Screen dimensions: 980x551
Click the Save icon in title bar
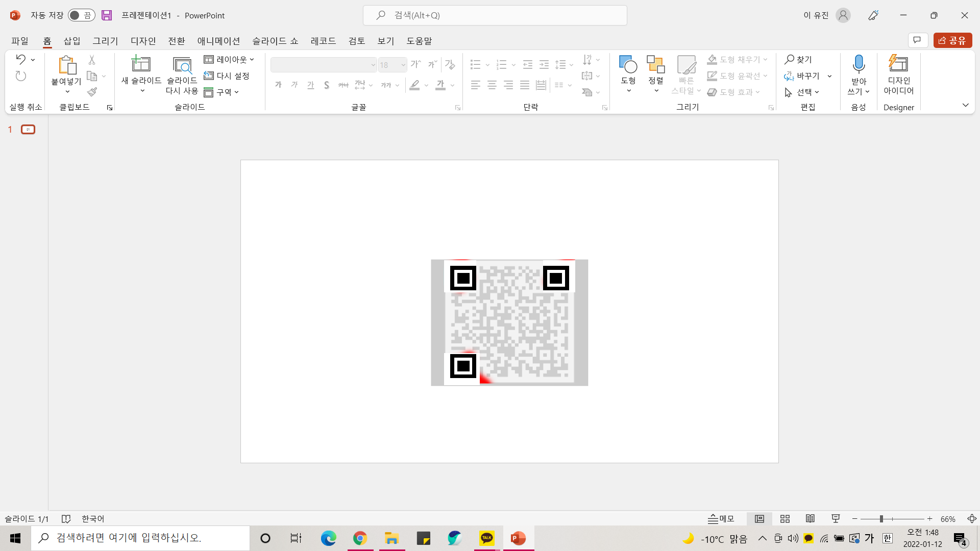pos(107,15)
